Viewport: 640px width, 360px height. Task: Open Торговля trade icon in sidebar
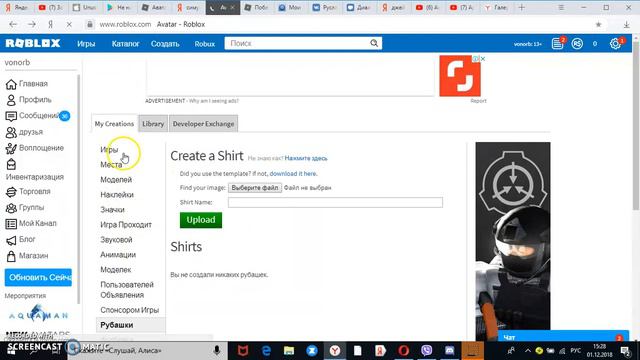(x=11, y=192)
